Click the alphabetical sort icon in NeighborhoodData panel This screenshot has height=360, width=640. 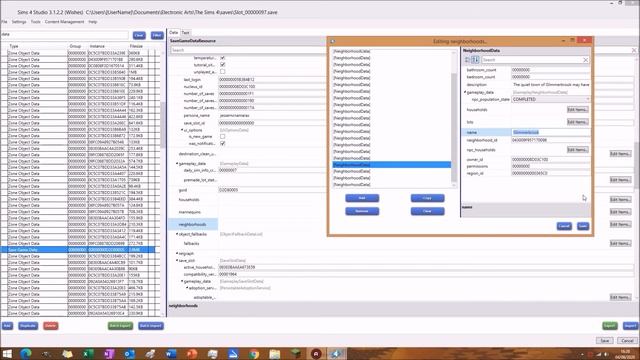[x=475, y=60]
